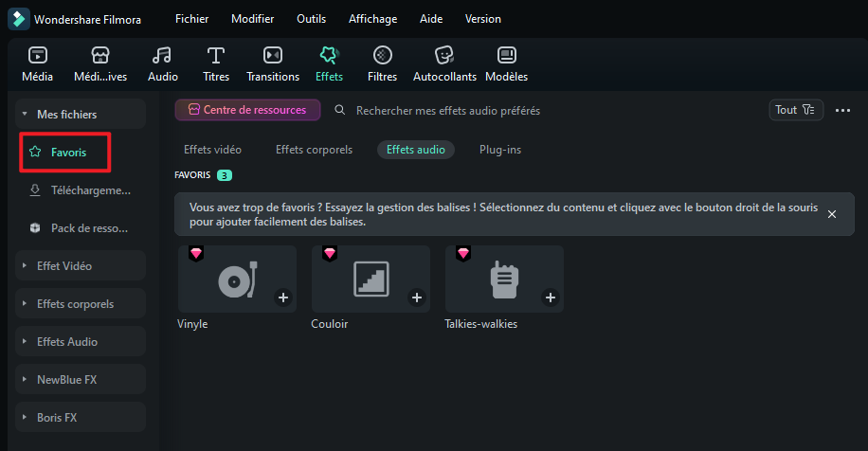Expand the Effets Audio sidebar category
The image size is (868, 451).
[25, 341]
